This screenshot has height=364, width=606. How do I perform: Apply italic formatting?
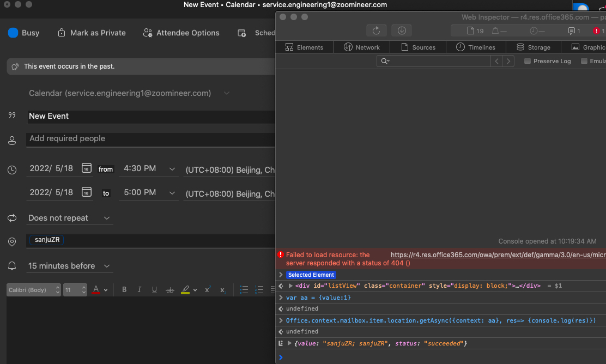pyautogui.click(x=139, y=289)
